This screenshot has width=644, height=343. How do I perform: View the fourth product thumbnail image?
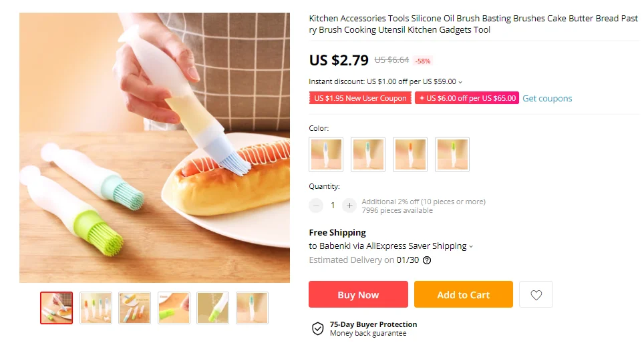pyautogui.click(x=174, y=308)
